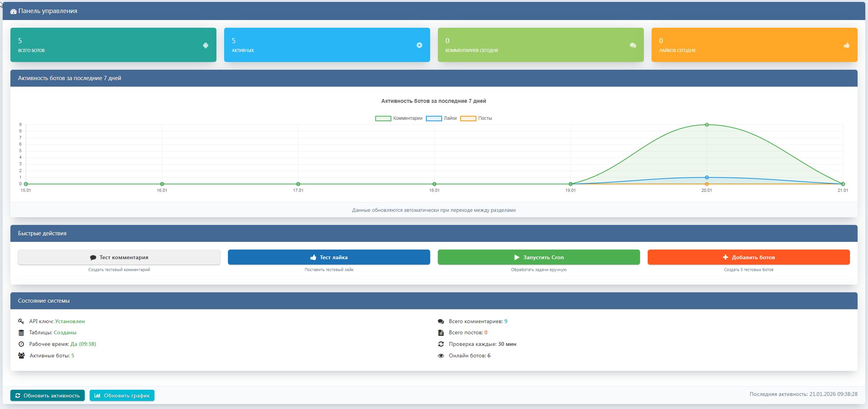Click the eye icon beside Онлайн ботов
Image resolution: width=868 pixels, height=409 pixels.
pyautogui.click(x=441, y=356)
